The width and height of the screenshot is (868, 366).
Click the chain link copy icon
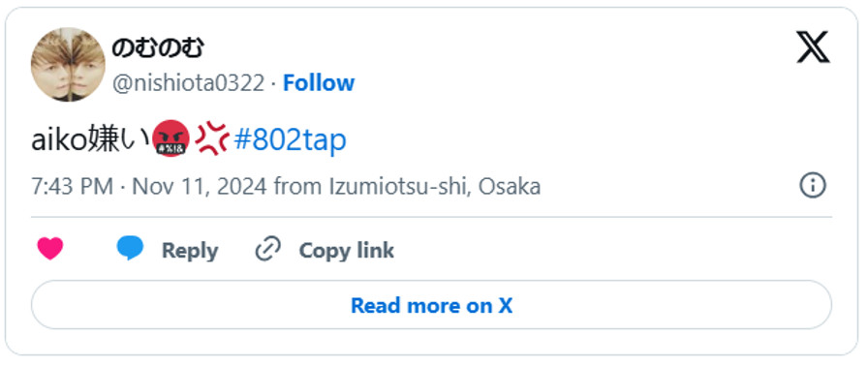[268, 249]
